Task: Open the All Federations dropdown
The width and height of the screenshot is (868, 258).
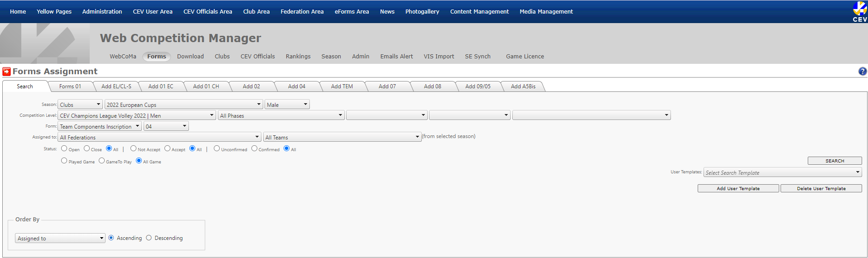Action: (x=159, y=137)
